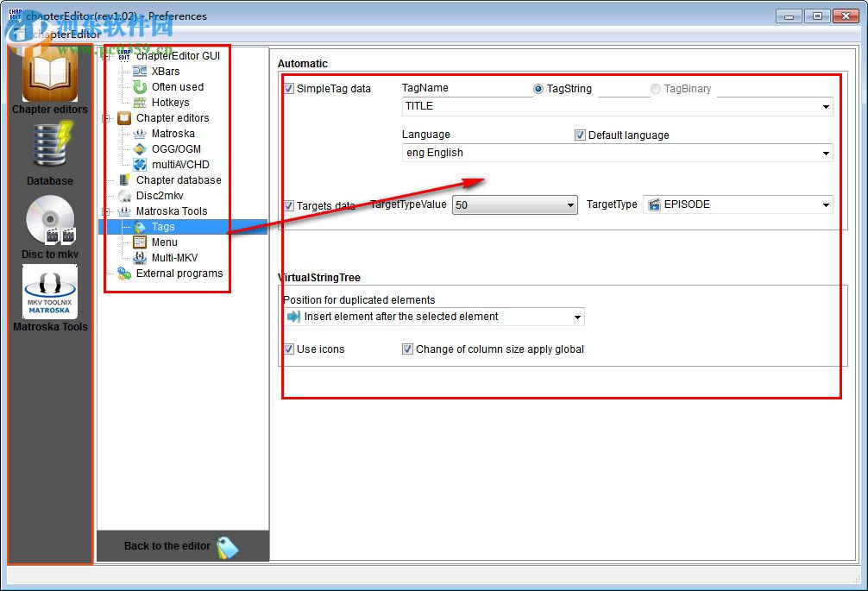Select Chapter database tree item

click(x=179, y=179)
